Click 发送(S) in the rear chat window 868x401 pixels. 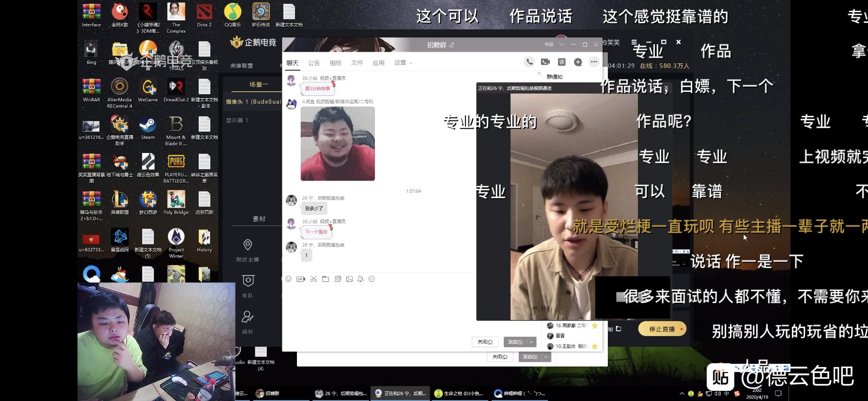pyautogui.click(x=530, y=357)
